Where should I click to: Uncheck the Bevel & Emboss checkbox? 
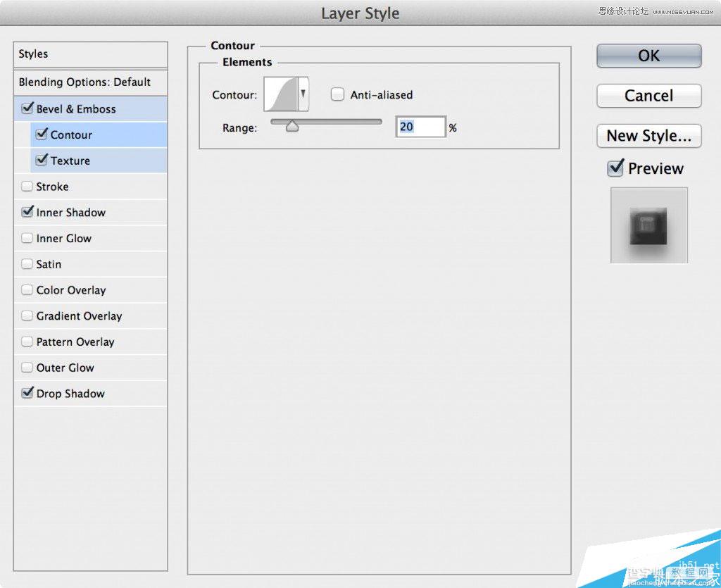27,108
